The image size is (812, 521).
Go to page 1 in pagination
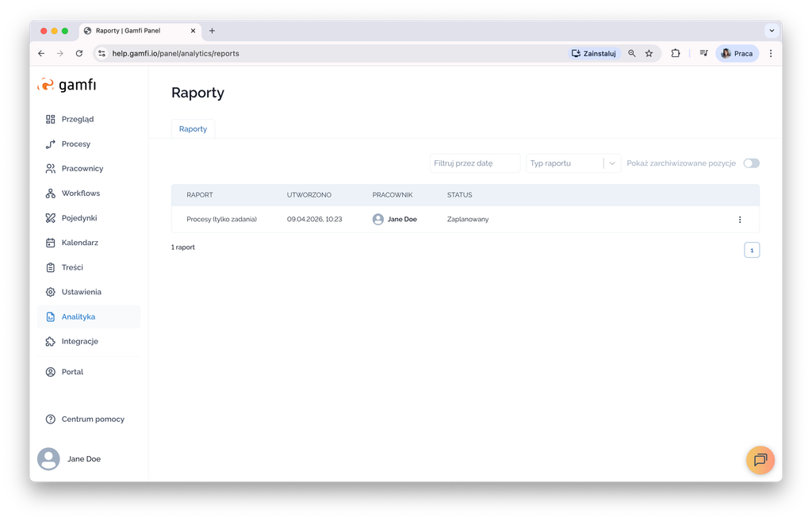[752, 251]
